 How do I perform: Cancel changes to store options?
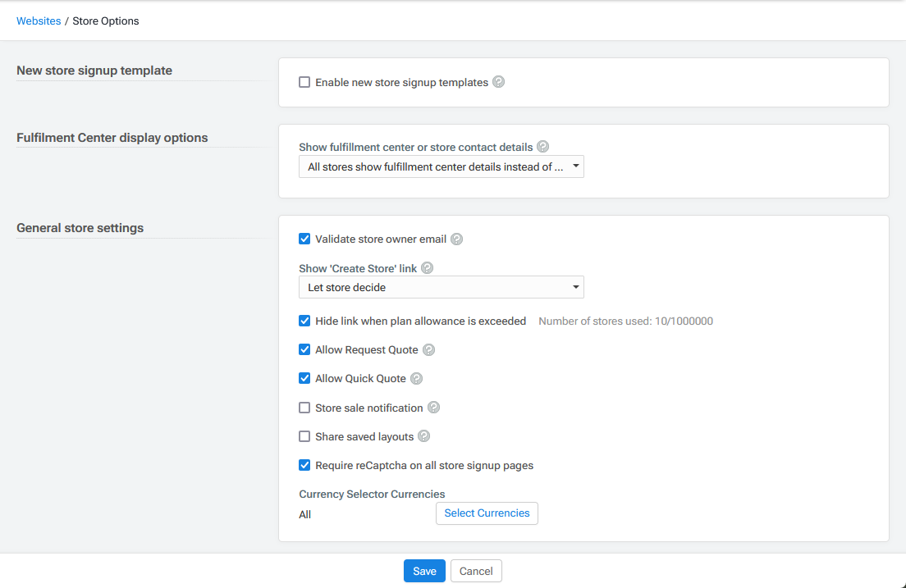(x=476, y=571)
